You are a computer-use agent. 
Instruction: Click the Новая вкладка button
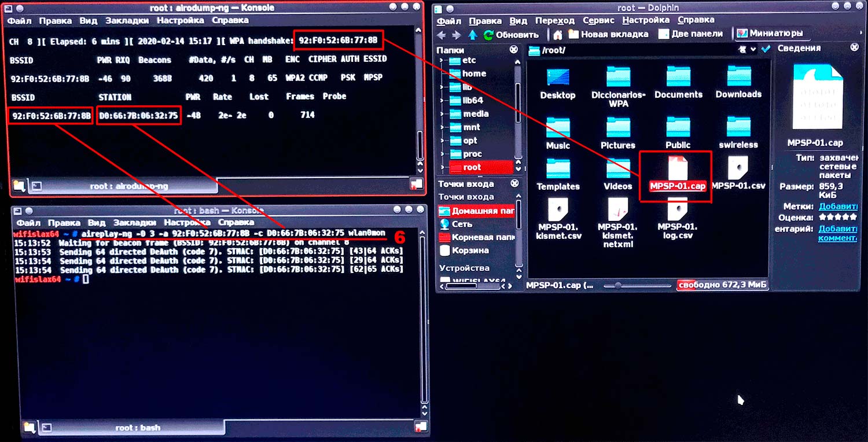[608, 34]
